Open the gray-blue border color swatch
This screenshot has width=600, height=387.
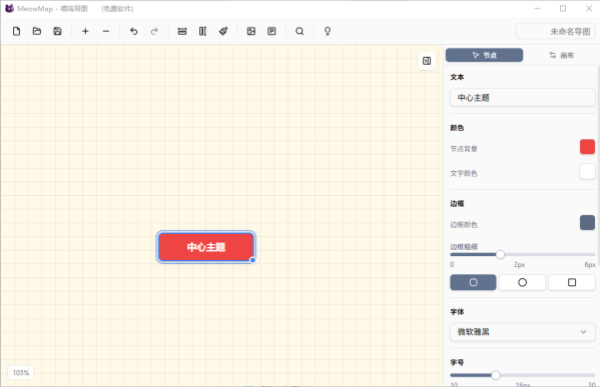pos(587,223)
